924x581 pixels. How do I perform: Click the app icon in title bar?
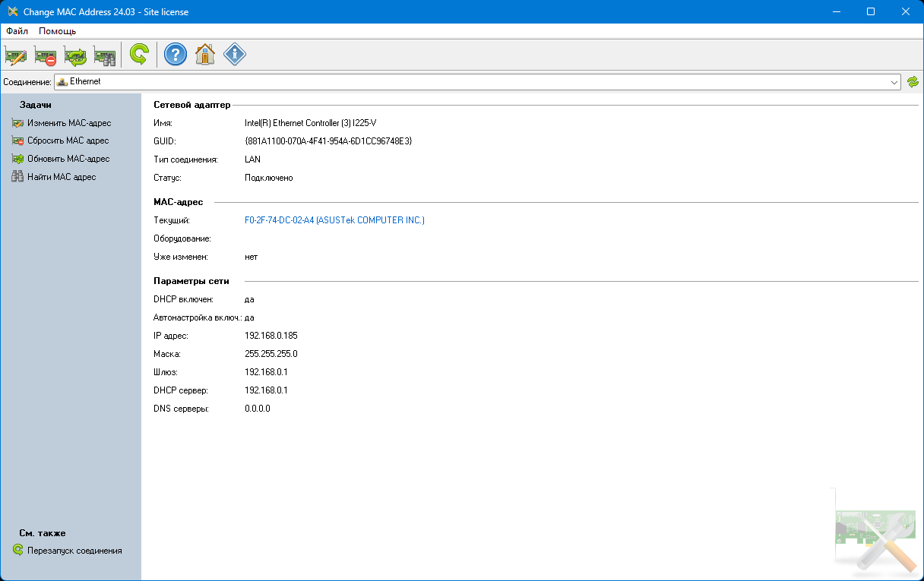pos(13,11)
